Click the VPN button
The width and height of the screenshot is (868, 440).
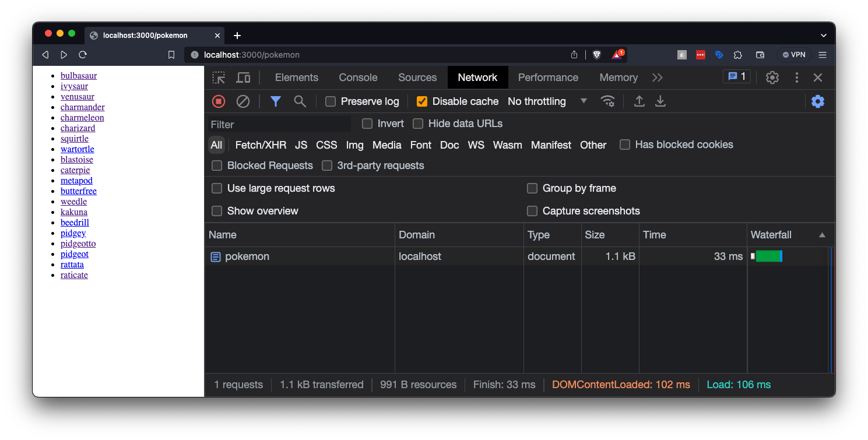pos(794,55)
